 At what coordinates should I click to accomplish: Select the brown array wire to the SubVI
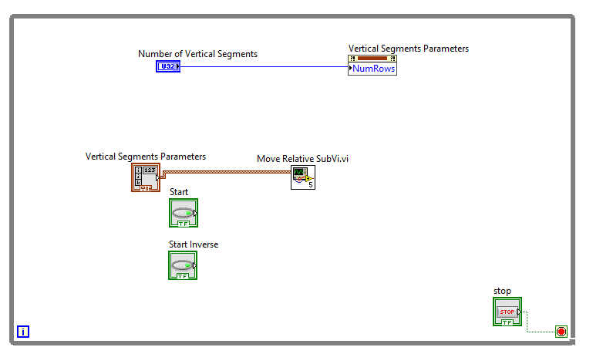click(x=227, y=172)
